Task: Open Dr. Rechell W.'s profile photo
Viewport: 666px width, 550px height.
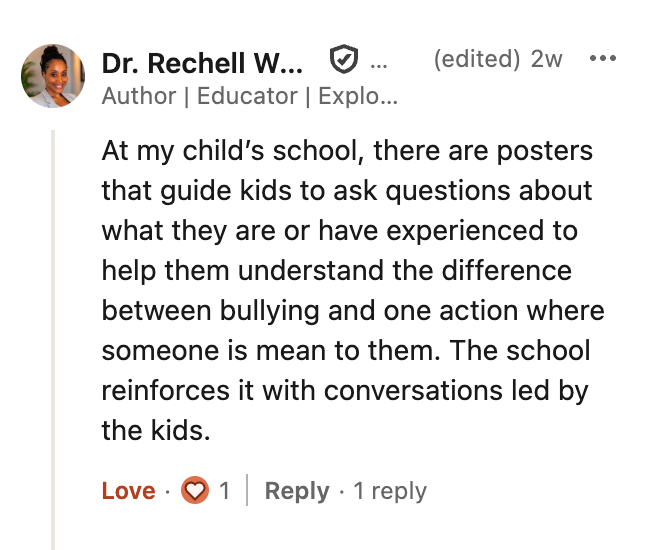Action: [x=53, y=76]
